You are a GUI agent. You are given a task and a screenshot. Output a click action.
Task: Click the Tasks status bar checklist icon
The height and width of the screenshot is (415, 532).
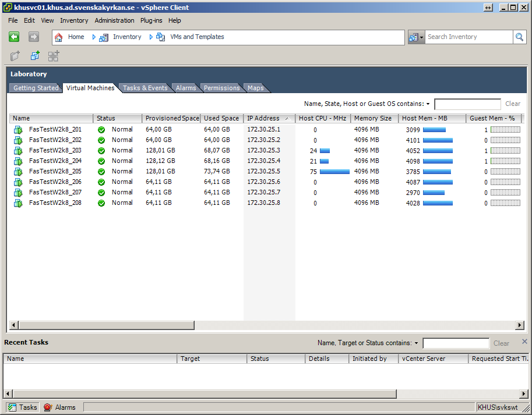coord(12,407)
